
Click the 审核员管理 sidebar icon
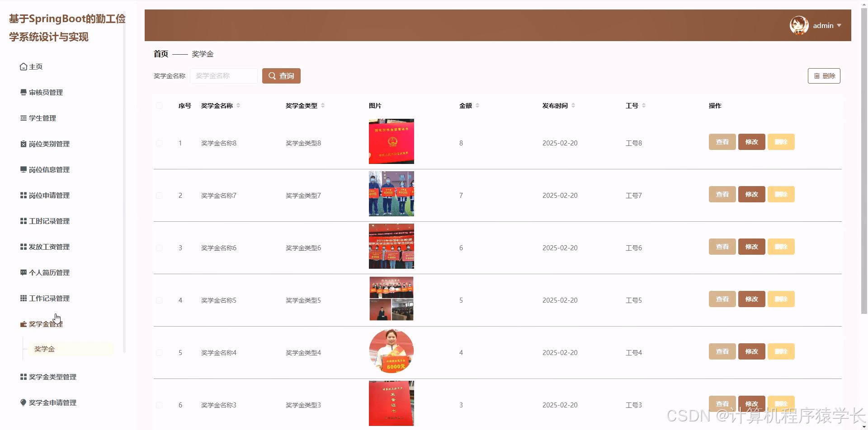[24, 92]
